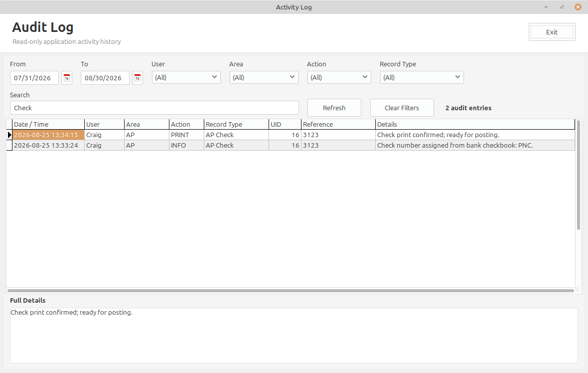
Task: Open the To date calendar picker
Action: (x=138, y=78)
